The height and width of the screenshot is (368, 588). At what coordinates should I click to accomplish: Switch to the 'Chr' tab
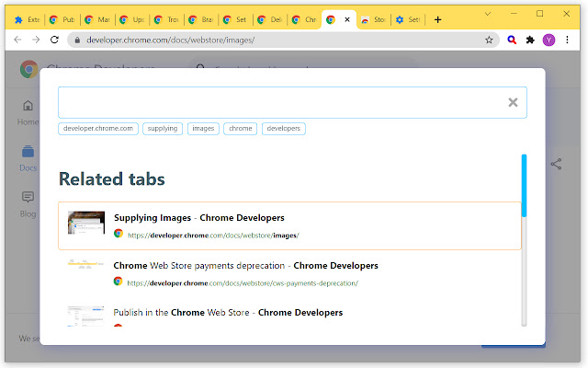click(x=304, y=19)
